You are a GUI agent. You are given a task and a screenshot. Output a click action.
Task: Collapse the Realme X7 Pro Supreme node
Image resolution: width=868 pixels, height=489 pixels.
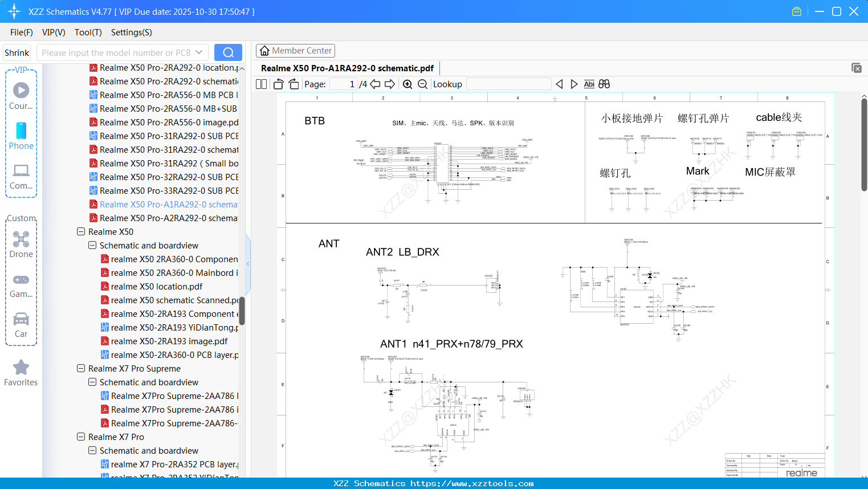[81, 369]
